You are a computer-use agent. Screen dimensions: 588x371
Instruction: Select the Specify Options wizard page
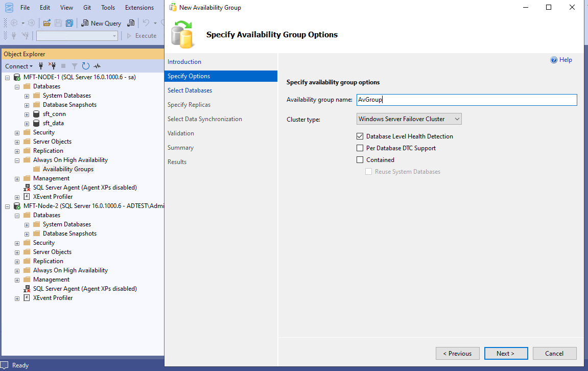[221, 76]
